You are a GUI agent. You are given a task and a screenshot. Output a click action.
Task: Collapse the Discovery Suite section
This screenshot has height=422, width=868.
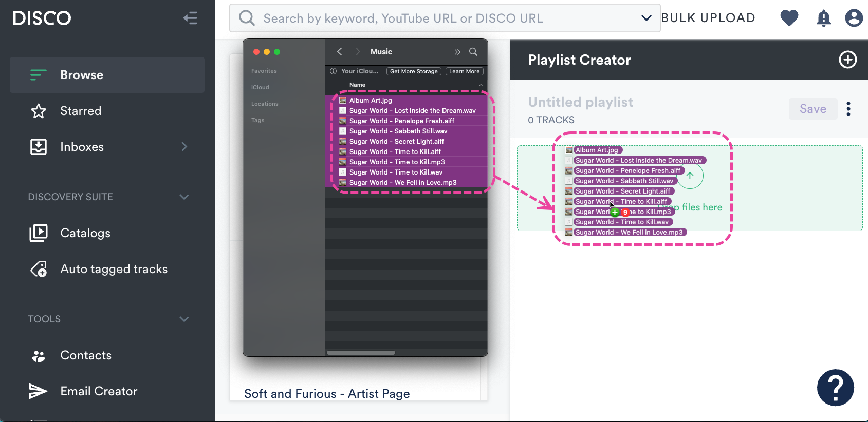(x=184, y=197)
